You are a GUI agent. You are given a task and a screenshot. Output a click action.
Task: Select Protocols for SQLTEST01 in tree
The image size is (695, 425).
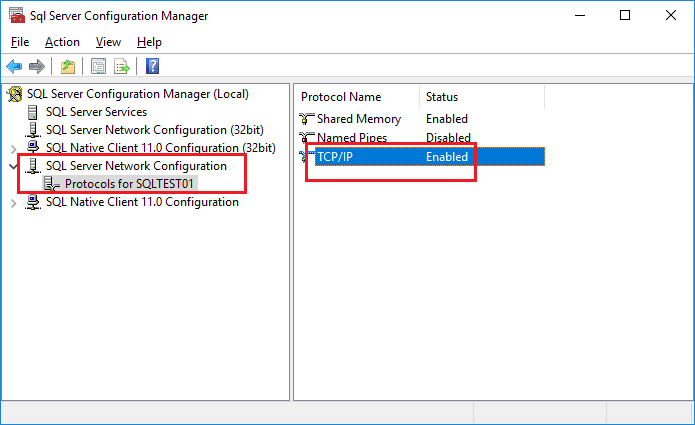click(129, 184)
